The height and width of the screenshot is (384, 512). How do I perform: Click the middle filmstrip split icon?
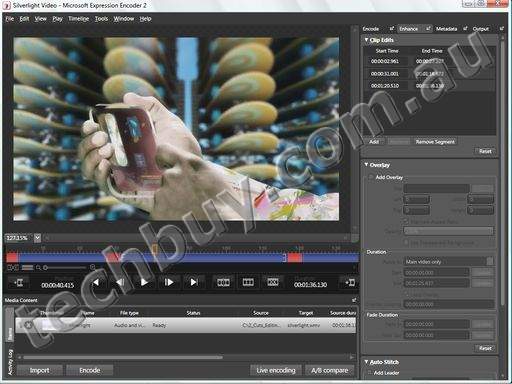coord(248,283)
